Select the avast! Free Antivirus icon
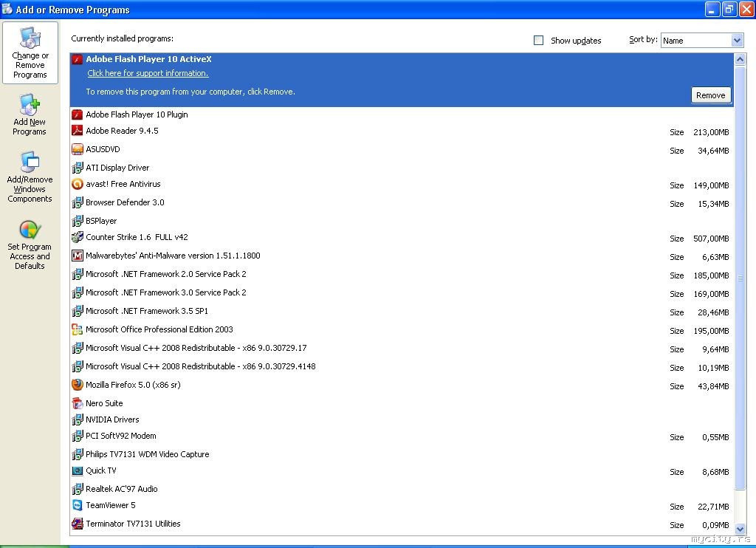The width and height of the screenshot is (756, 548). click(78, 185)
